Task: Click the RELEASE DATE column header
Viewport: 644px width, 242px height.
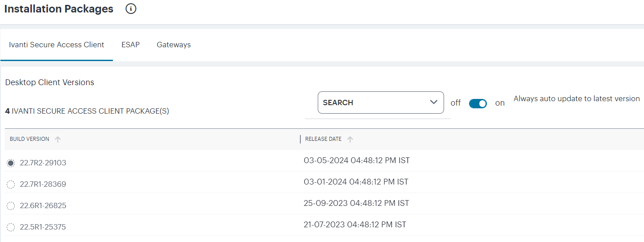Action: pos(323,139)
